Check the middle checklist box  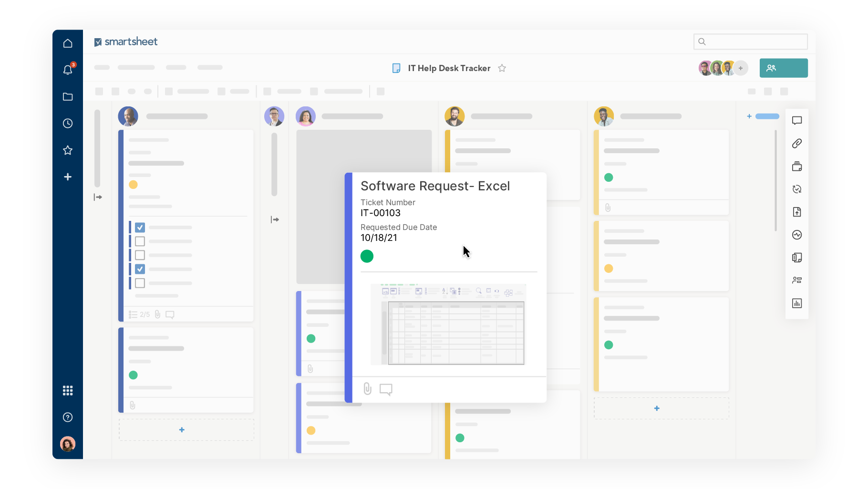coord(140,255)
